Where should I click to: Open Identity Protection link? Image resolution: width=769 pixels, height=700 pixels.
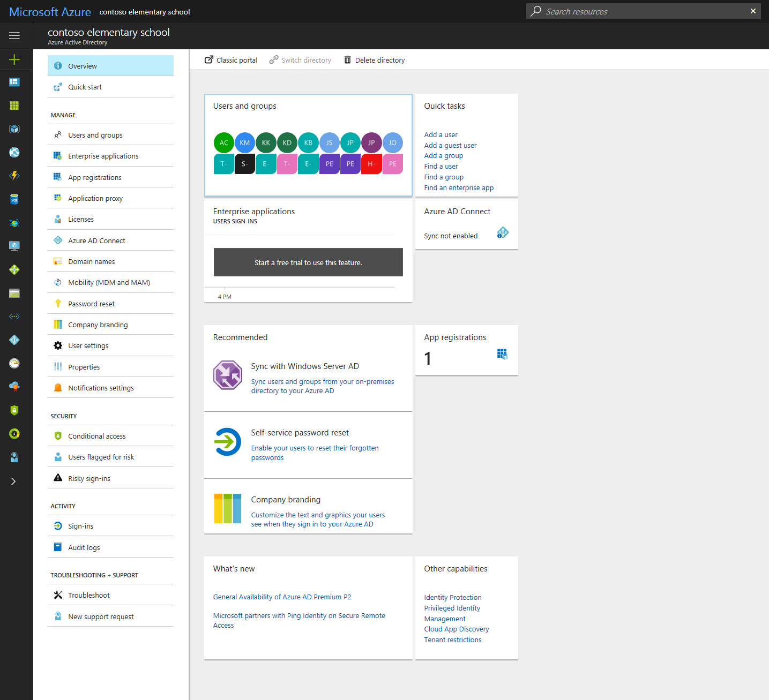tap(453, 597)
